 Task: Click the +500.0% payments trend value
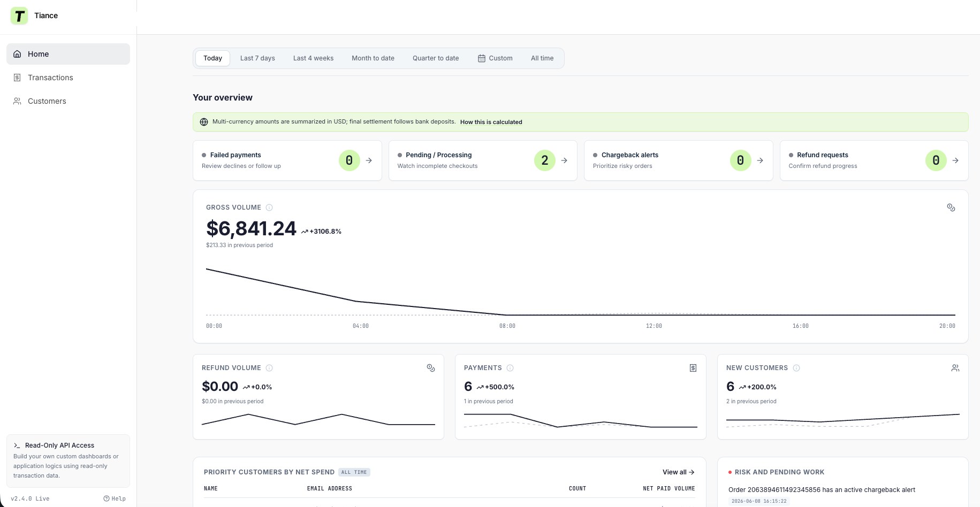pos(496,387)
